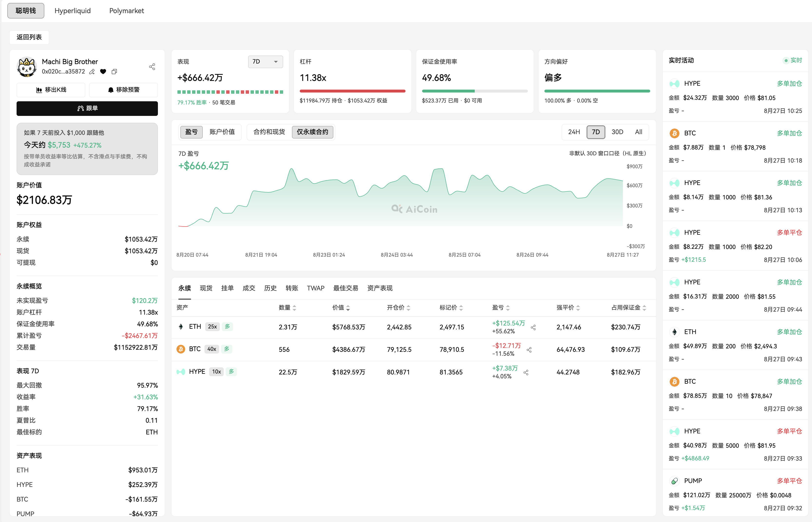Click the 方向偏好 green progress bar
Screen dimensions: 812x522
pos(597,91)
